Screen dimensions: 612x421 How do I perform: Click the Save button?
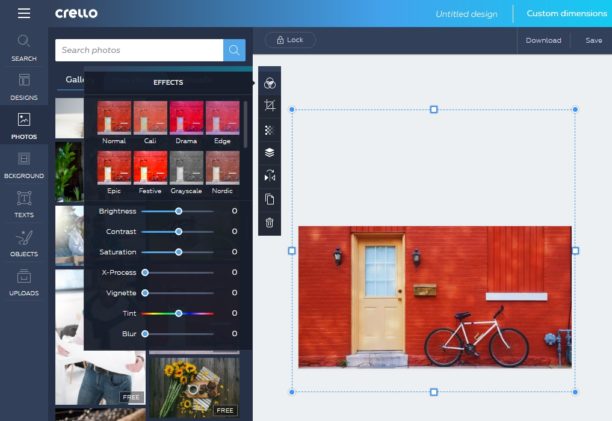(593, 40)
